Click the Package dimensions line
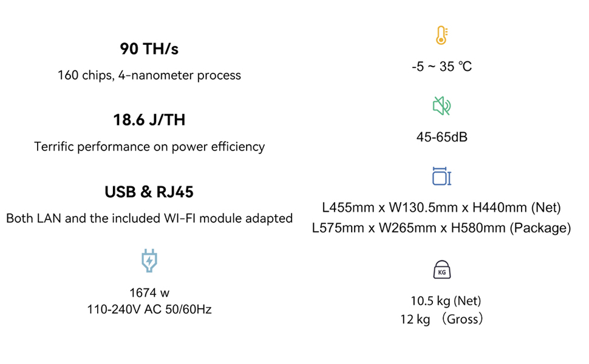This screenshot has width=589, height=364. (x=441, y=228)
